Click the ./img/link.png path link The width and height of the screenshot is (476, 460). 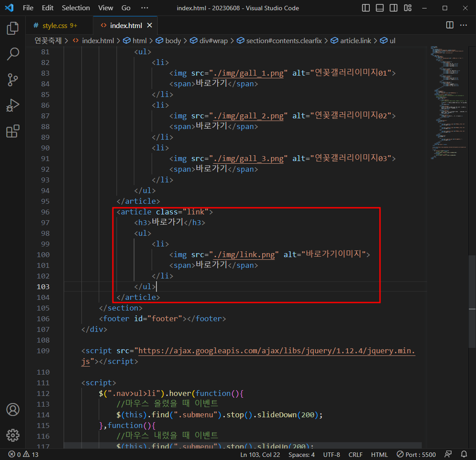click(x=244, y=254)
